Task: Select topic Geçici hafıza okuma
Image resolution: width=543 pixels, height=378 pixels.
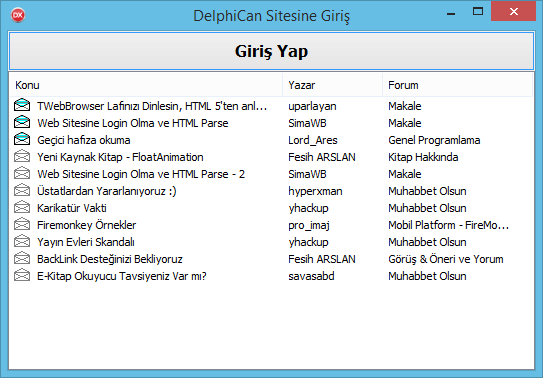Action: [84, 140]
